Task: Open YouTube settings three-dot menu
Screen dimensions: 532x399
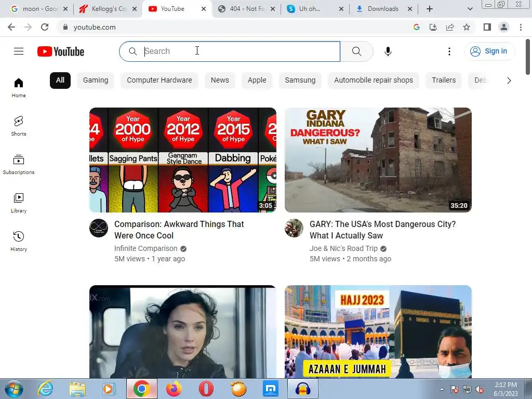Action: 449,51
